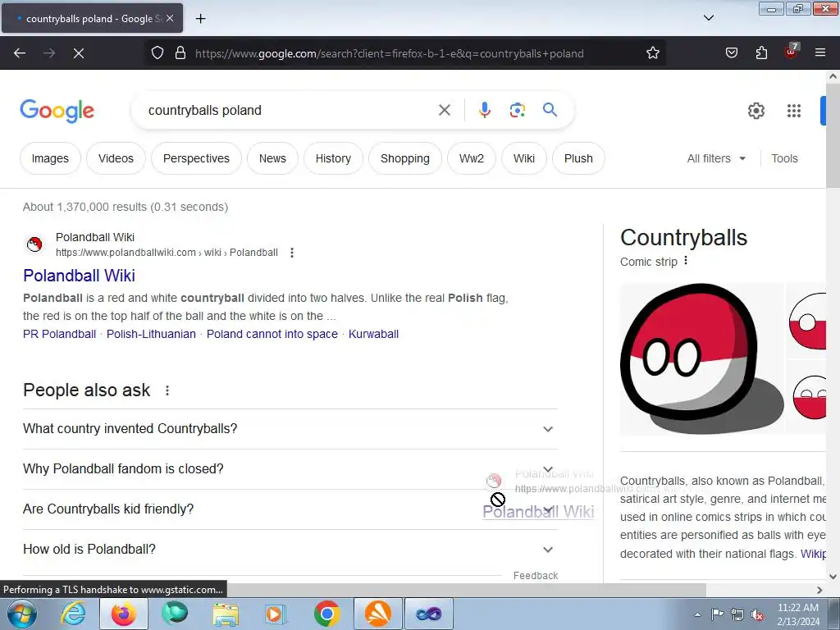840x630 pixels.
Task: Search by image with Google Lens
Action: coord(517,111)
